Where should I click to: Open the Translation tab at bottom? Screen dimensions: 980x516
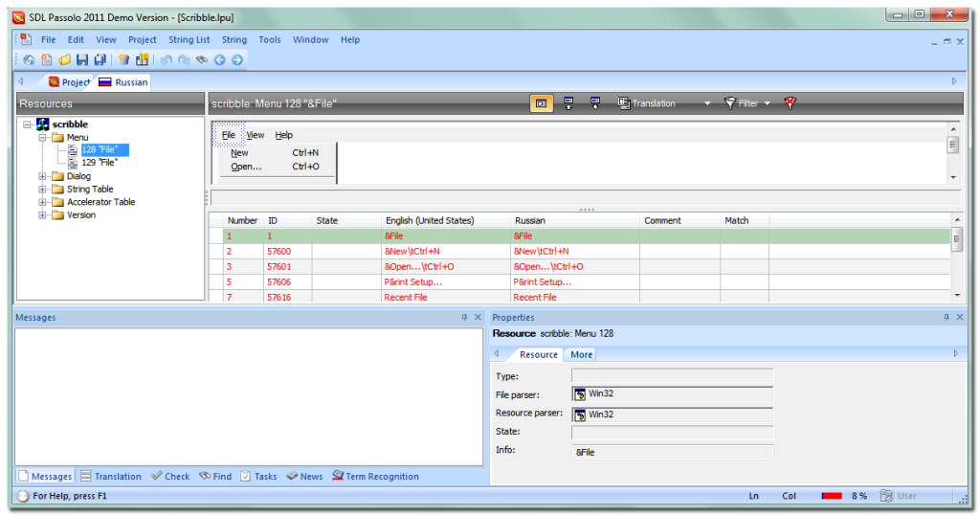(x=111, y=477)
